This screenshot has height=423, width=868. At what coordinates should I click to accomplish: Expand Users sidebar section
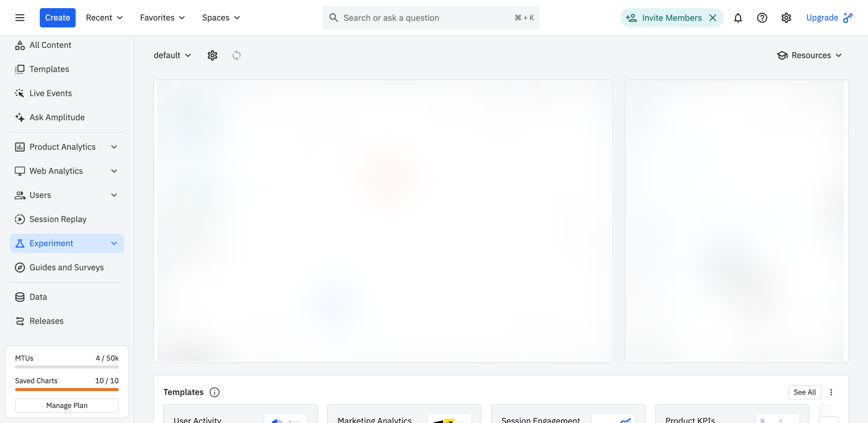[114, 195]
